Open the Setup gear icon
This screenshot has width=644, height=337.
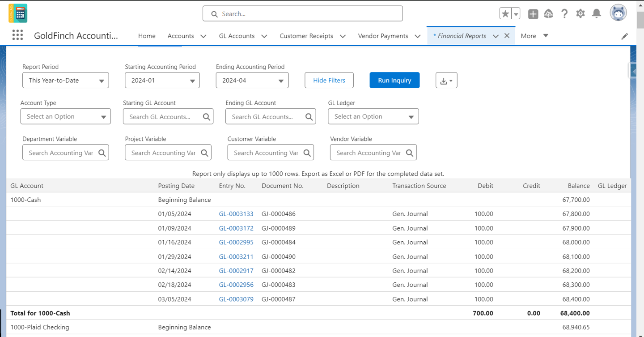pos(580,14)
